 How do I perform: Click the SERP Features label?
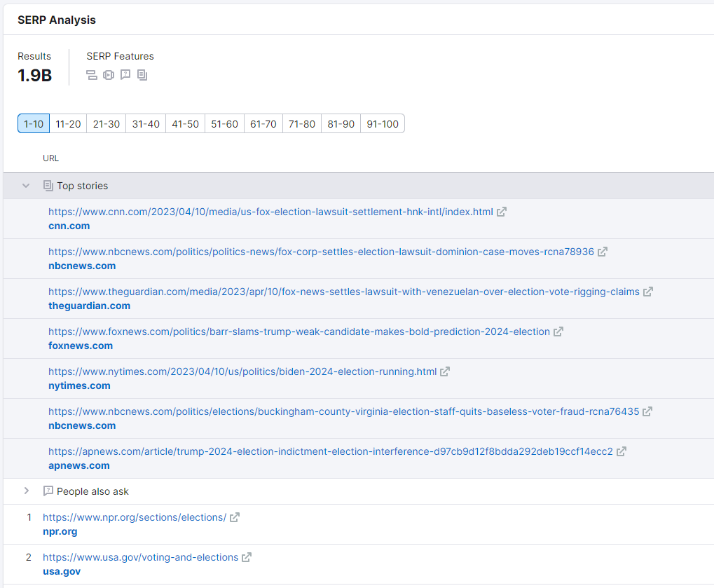point(121,56)
